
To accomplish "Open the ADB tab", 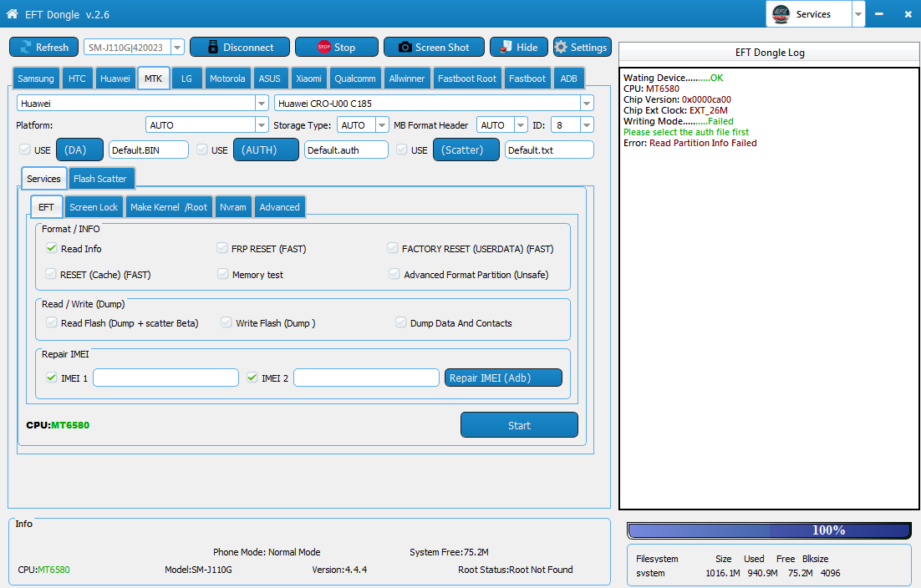I will (568, 79).
